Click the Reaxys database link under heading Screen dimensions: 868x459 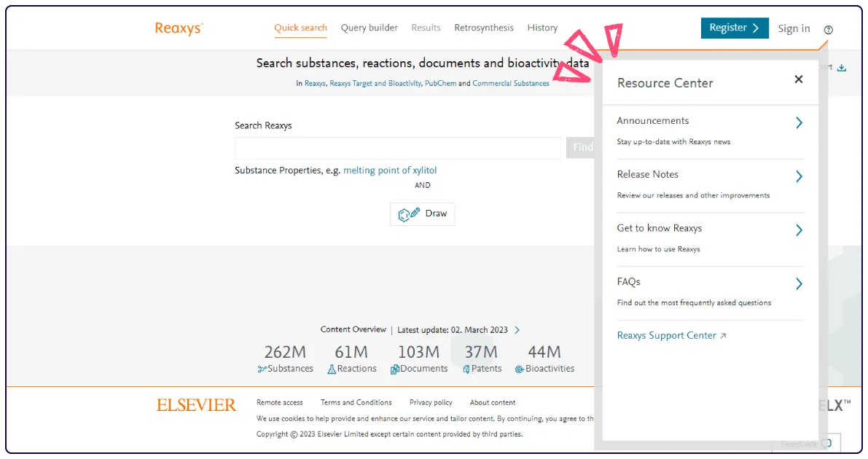[315, 84]
